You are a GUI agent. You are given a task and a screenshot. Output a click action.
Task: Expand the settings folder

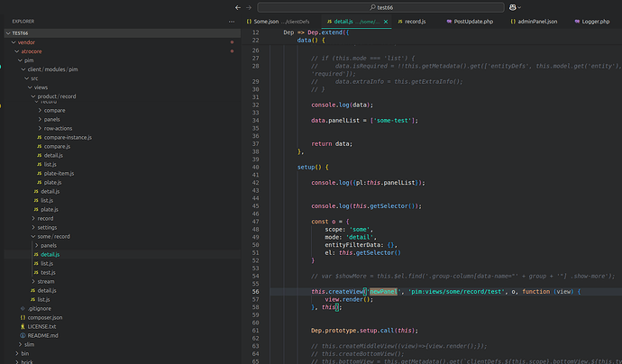[33, 228]
